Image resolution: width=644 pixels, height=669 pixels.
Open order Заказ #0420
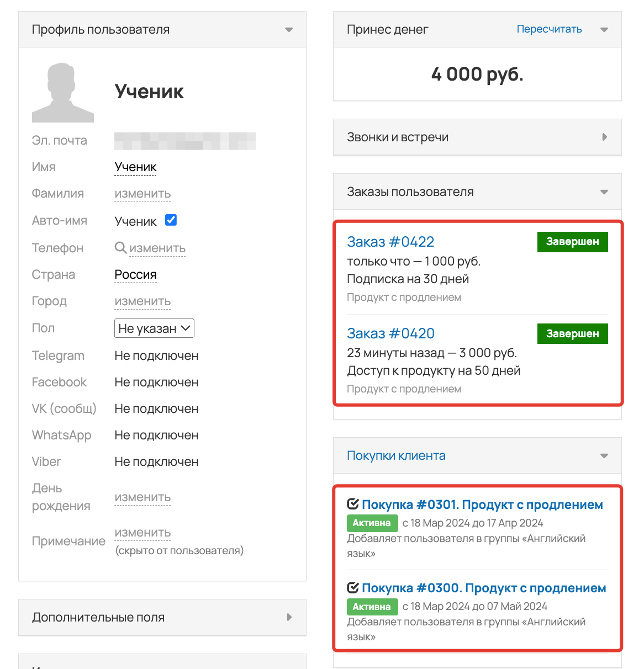click(390, 333)
